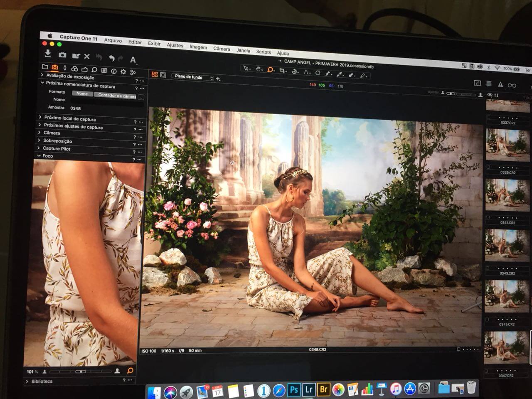This screenshot has width=532, height=399.
Task: Click the Nome input field
Action: click(x=107, y=101)
